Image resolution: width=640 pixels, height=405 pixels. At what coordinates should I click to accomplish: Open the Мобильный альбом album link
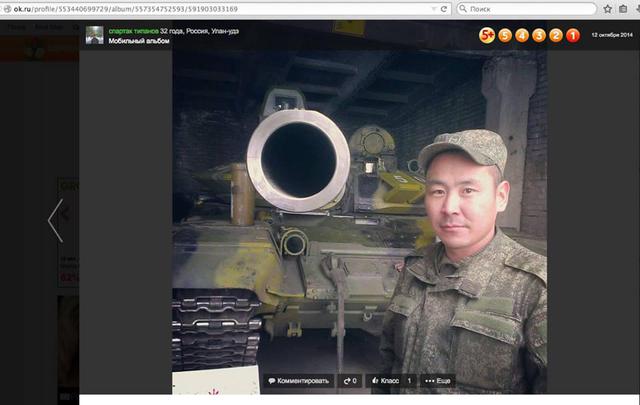click(139, 41)
